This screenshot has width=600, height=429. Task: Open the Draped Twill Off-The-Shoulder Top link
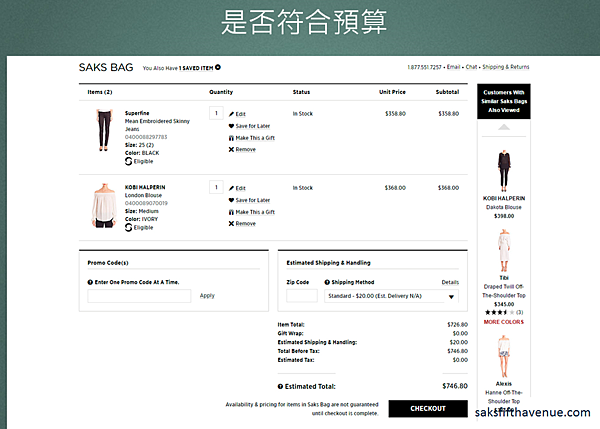504,291
